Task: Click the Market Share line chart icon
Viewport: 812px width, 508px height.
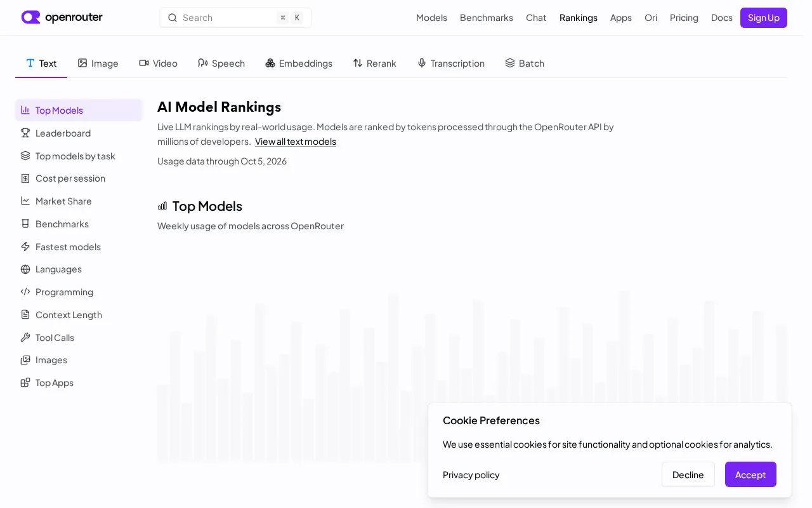Action: tap(25, 201)
